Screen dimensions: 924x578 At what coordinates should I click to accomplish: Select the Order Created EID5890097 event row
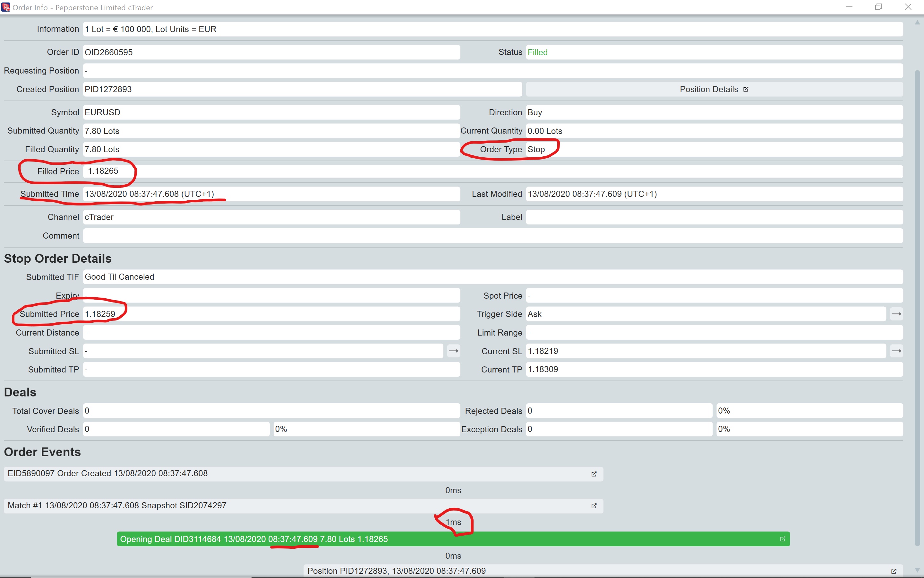(304, 474)
